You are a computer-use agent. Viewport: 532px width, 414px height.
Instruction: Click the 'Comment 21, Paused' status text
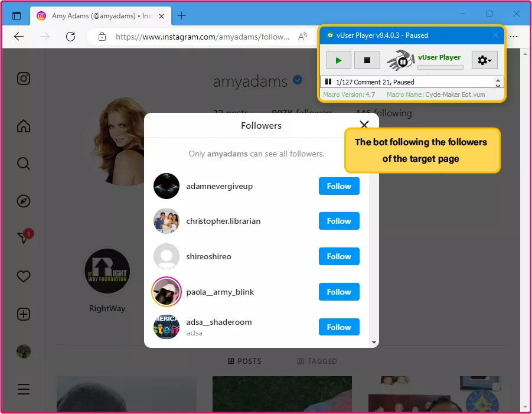click(384, 82)
